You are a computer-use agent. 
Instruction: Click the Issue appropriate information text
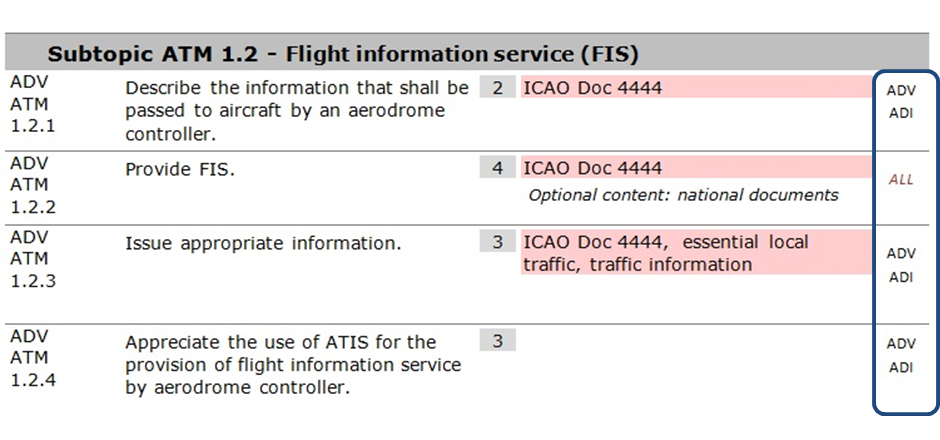click(x=263, y=244)
